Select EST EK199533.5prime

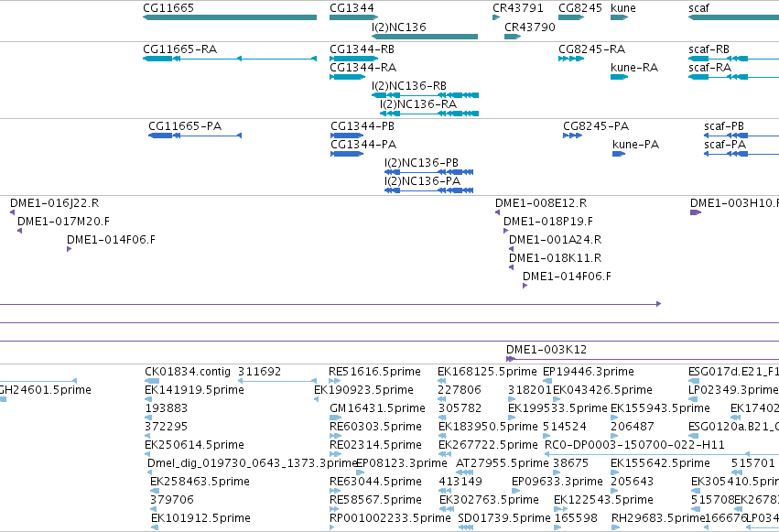[x=557, y=408]
